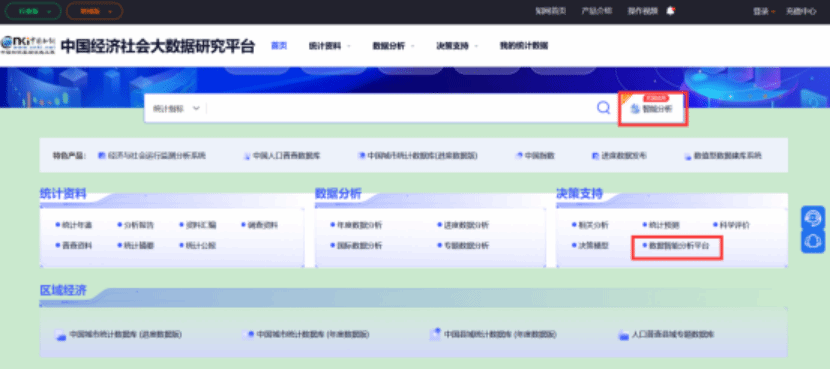Click the magnifier search icon
Viewport: 830px width, 369px height.
pos(603,108)
